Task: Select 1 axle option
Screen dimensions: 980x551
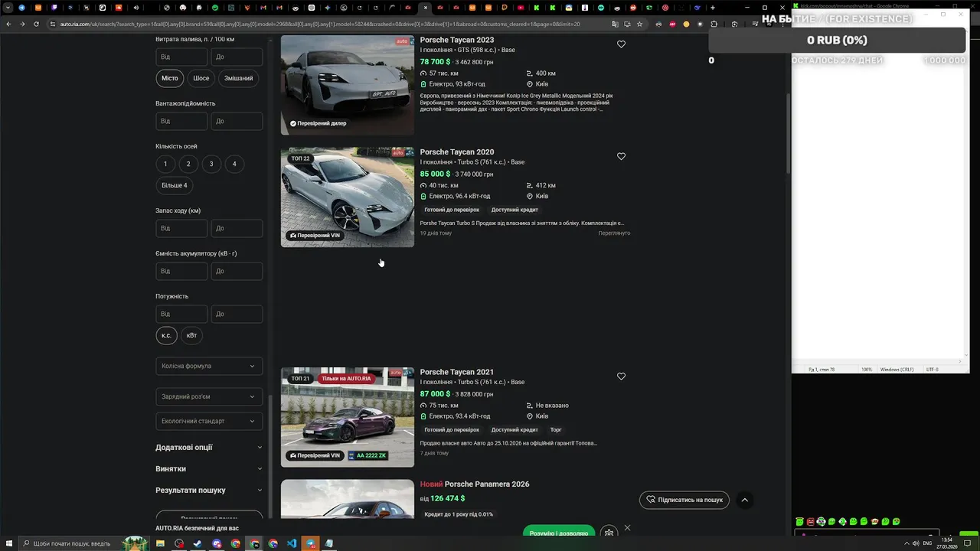Action: tap(165, 164)
